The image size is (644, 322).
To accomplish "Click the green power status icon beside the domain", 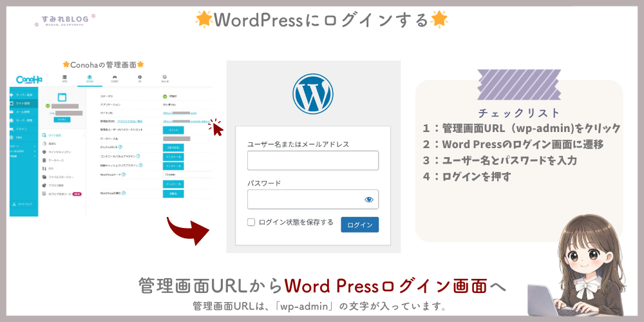I will coord(48,106).
